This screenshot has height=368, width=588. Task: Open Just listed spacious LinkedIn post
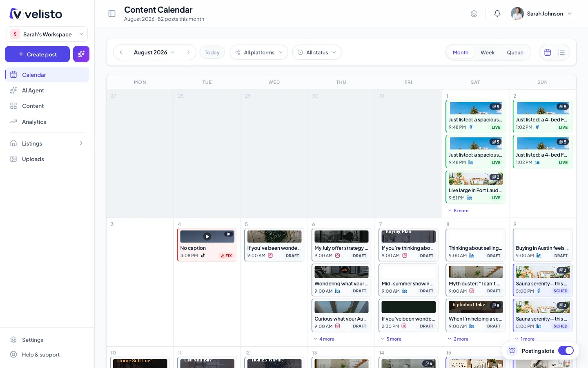tap(475, 152)
